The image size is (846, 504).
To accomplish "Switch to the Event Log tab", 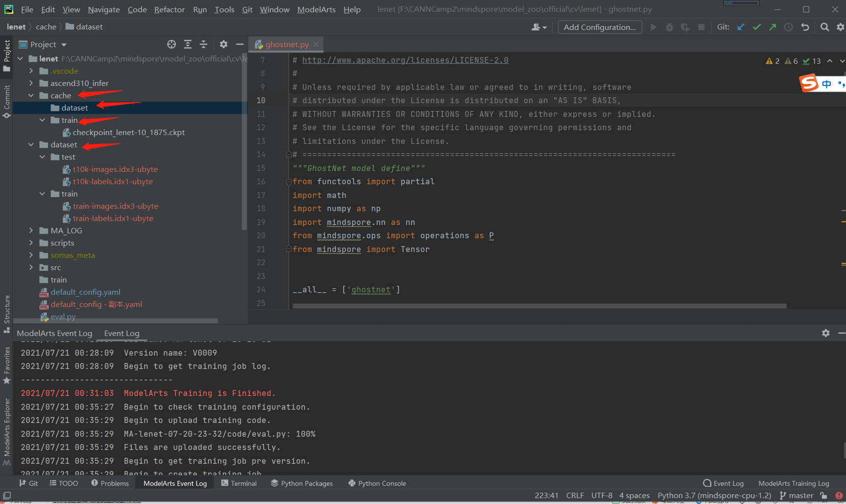I will pyautogui.click(x=121, y=333).
